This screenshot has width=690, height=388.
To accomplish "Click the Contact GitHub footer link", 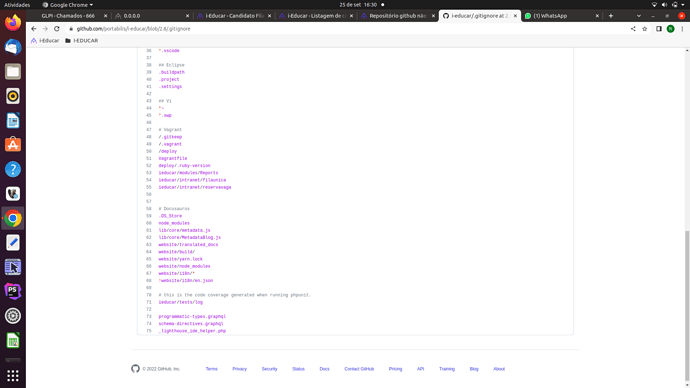I will (x=359, y=369).
